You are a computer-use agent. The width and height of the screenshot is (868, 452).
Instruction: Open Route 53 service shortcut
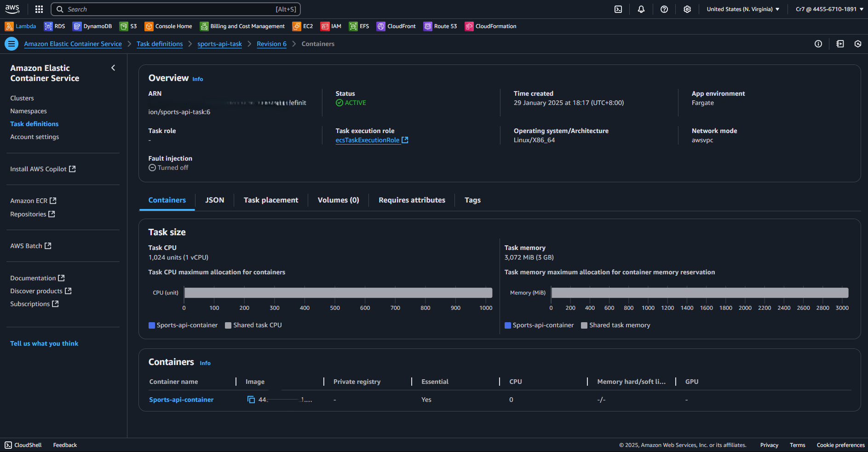(440, 26)
